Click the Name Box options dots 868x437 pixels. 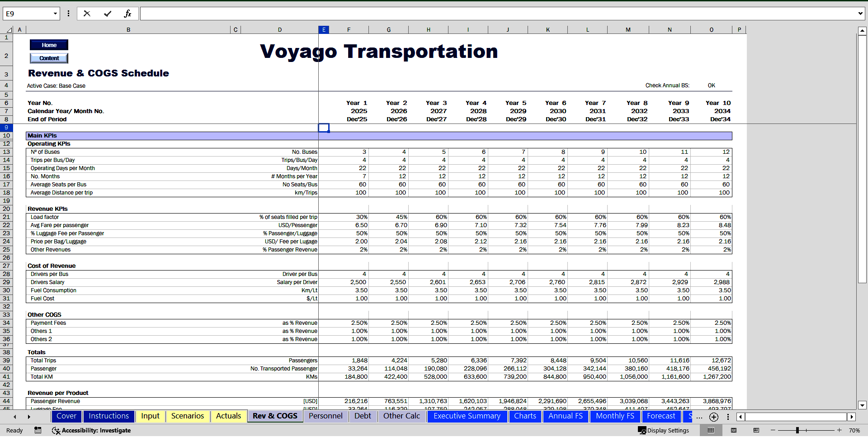pyautogui.click(x=68, y=14)
